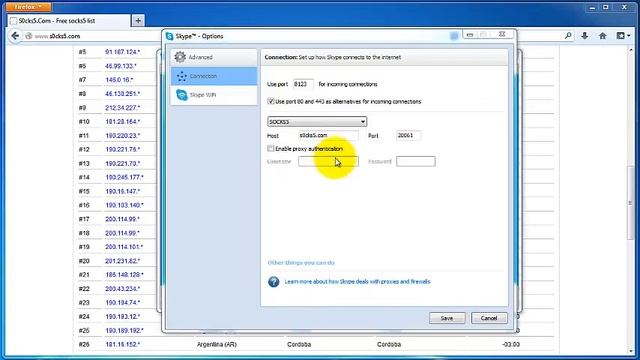Image resolution: width=640 pixels, height=360 pixels.
Task: Cancel the Skype options dialog
Action: pyautogui.click(x=489, y=318)
